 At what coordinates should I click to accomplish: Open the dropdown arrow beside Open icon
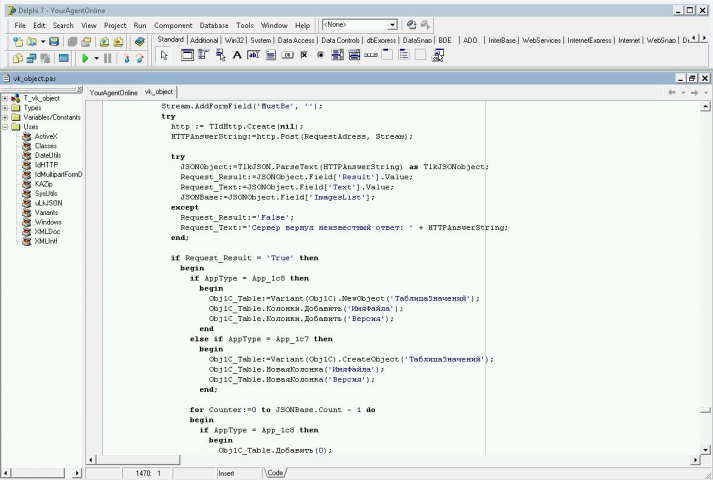point(43,42)
